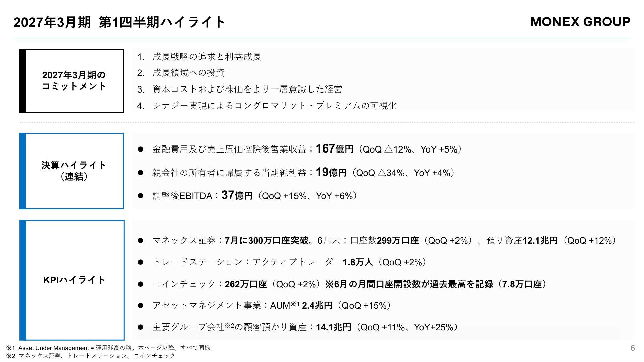Viewport: 644px width, 362px height.
Task: Click "QoQ △12%、YoY +5%" comparison
Action: pyautogui.click(x=410, y=149)
